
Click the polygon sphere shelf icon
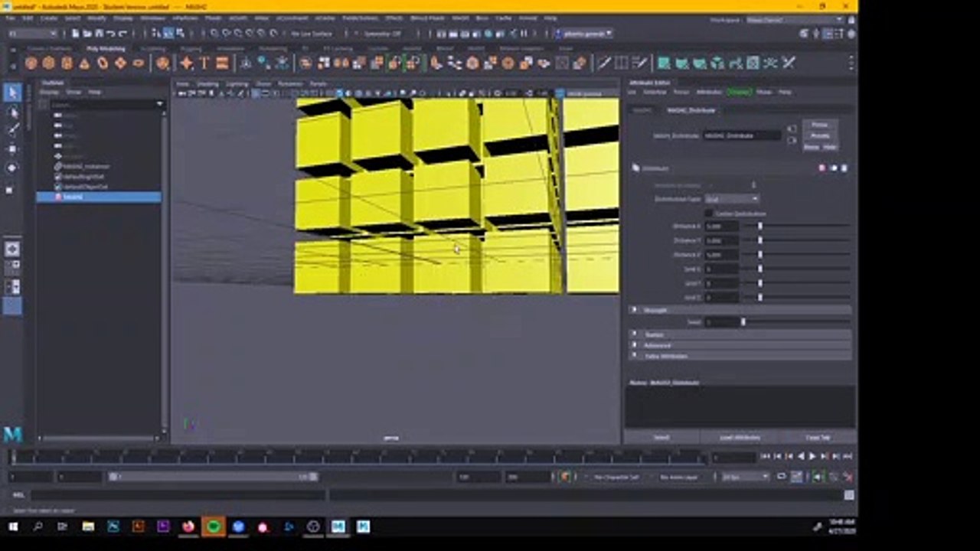31,64
